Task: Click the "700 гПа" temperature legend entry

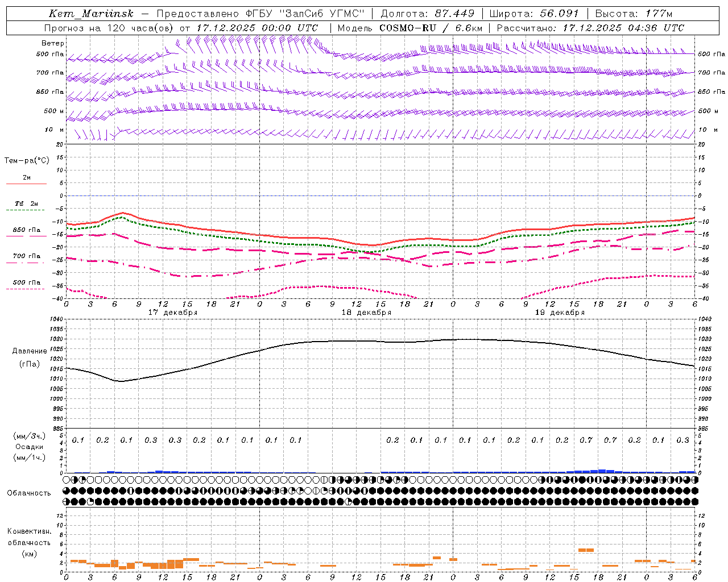Action: pos(26,256)
